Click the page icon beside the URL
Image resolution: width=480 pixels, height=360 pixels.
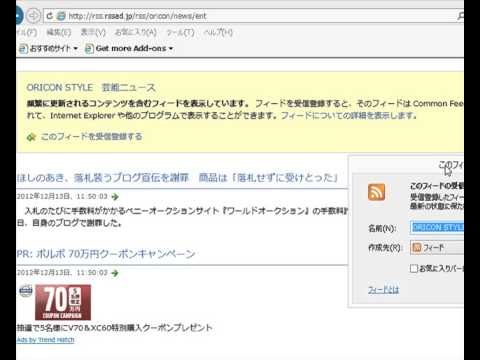[61, 16]
